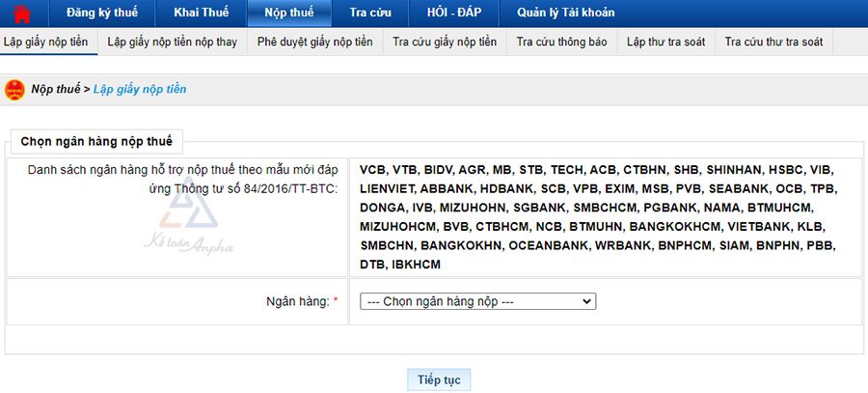Click the Tiếp tục button
The height and width of the screenshot is (393, 868).
point(439,379)
